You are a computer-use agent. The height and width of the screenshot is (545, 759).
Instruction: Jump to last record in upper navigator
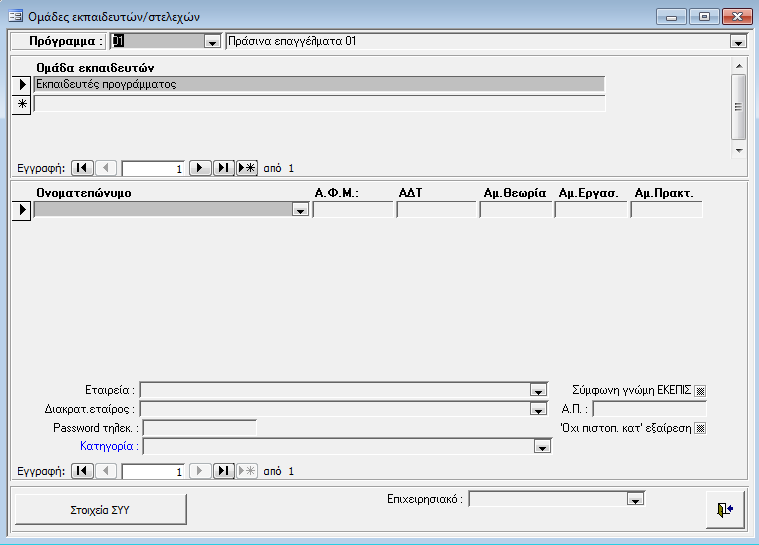[223, 168]
